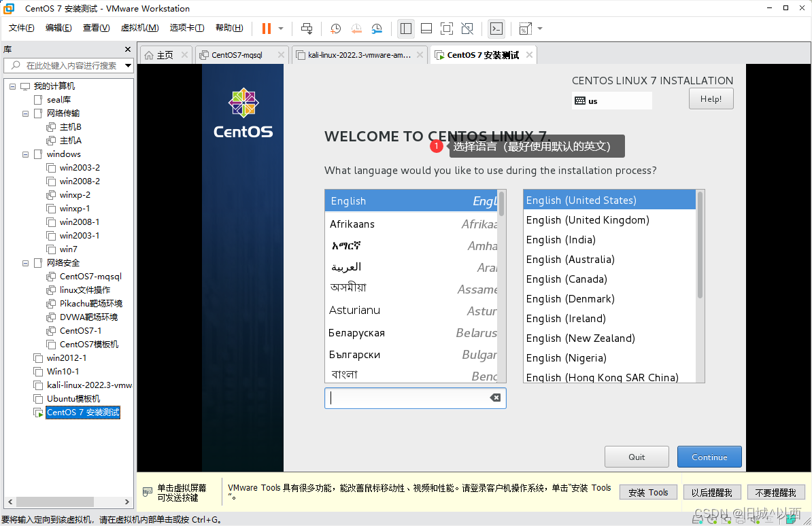Select DVWA靶场环境 virtual machine
The width and height of the screenshot is (812, 526).
[88, 317]
